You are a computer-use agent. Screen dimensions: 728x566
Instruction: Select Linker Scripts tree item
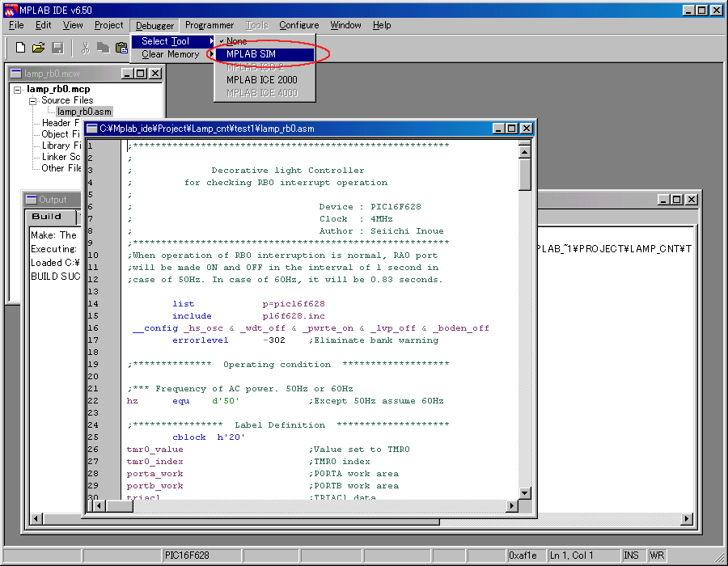61,157
